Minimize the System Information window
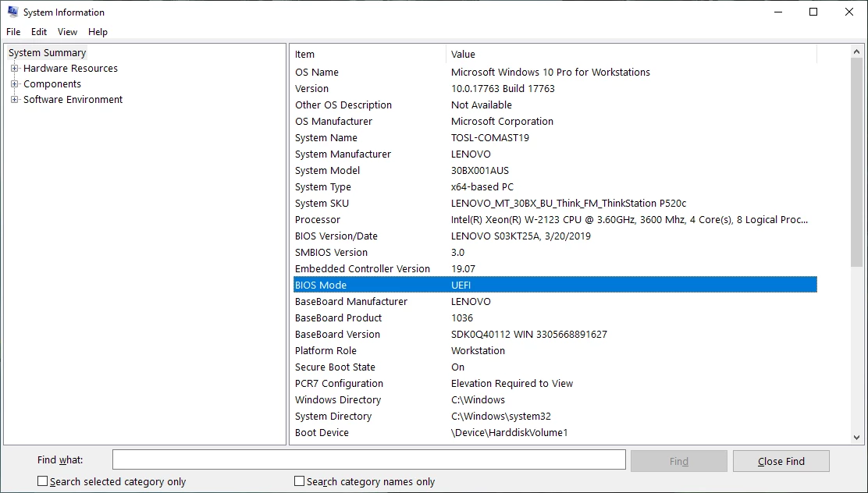The width and height of the screenshot is (868, 493). click(x=777, y=12)
